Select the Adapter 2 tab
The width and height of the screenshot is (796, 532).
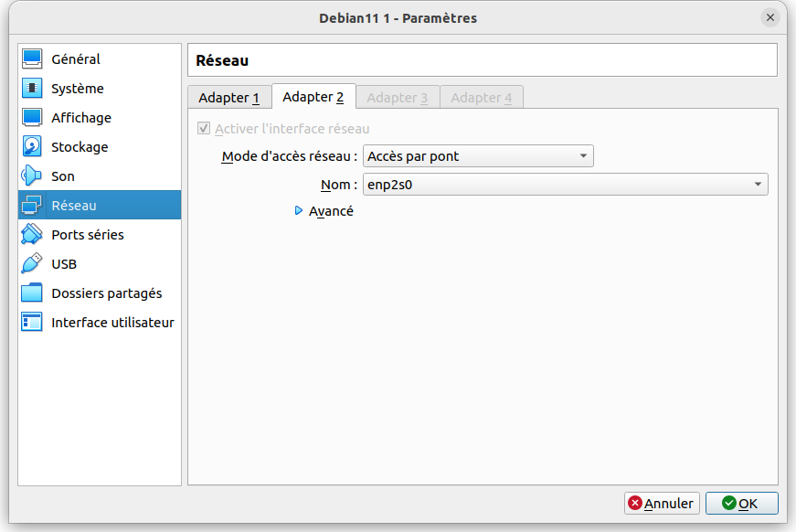point(313,97)
